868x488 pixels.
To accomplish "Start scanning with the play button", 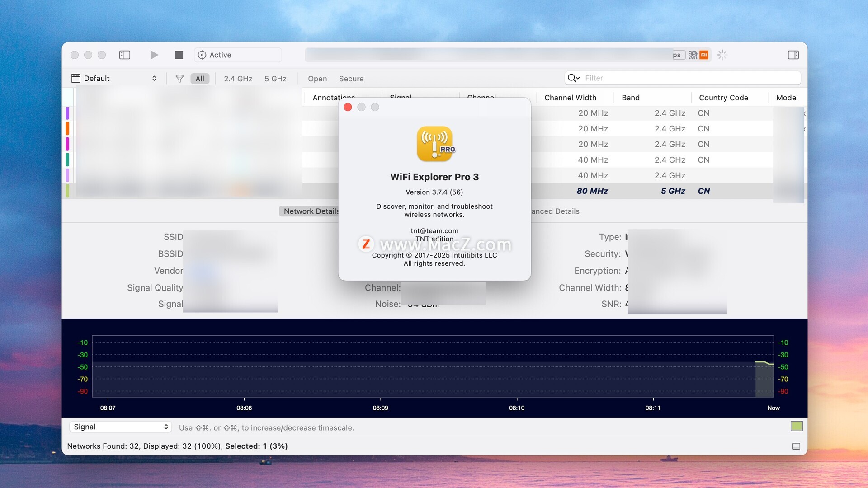I will 154,55.
